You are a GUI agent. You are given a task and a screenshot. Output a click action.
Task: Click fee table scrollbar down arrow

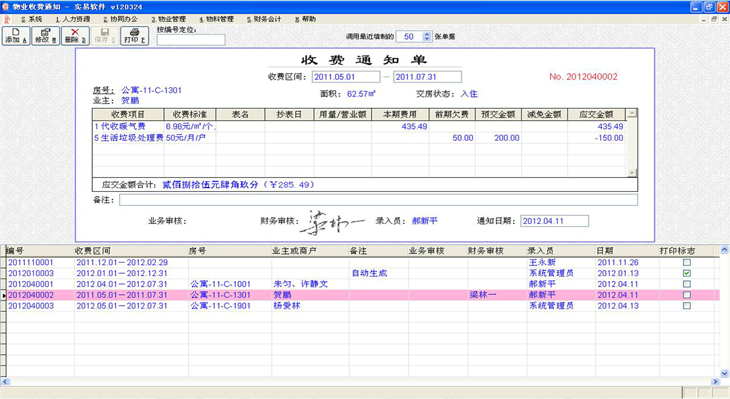pos(632,172)
